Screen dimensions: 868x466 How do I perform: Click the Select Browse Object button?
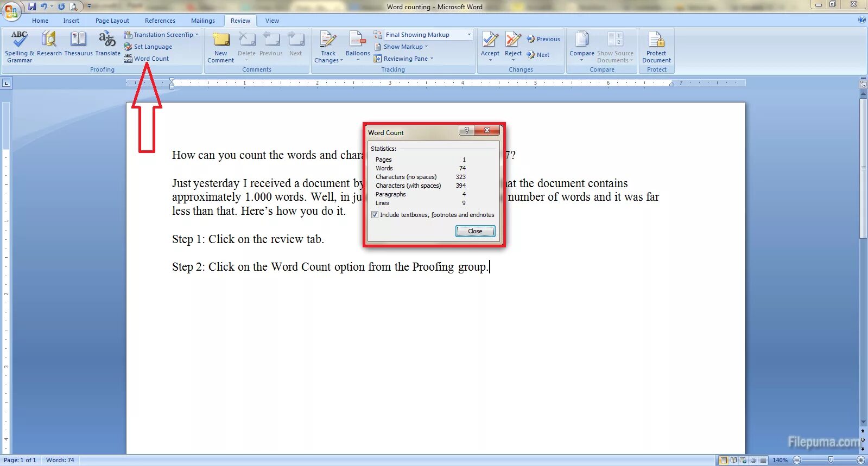(863, 440)
